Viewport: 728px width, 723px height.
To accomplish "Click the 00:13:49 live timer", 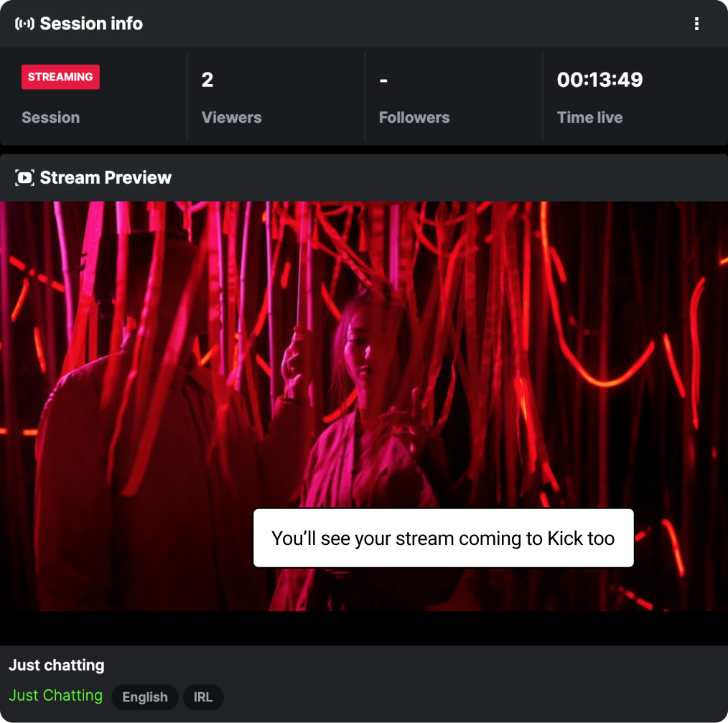I will pyautogui.click(x=599, y=80).
